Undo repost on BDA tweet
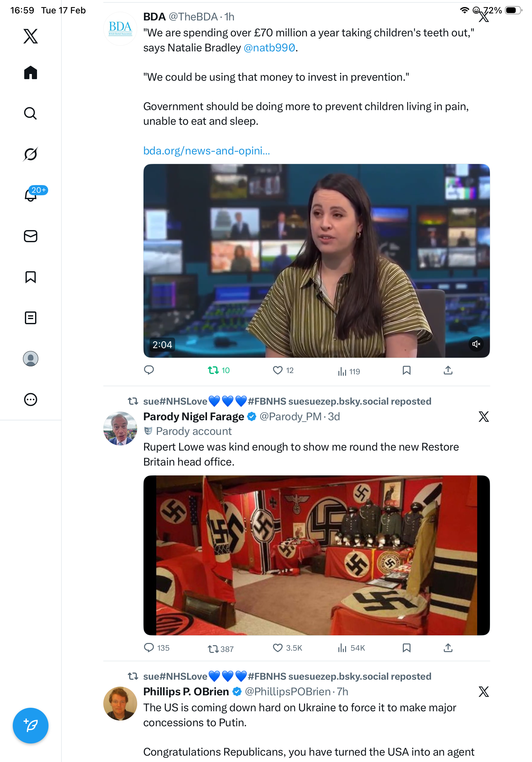The image size is (532, 762). coord(218,370)
